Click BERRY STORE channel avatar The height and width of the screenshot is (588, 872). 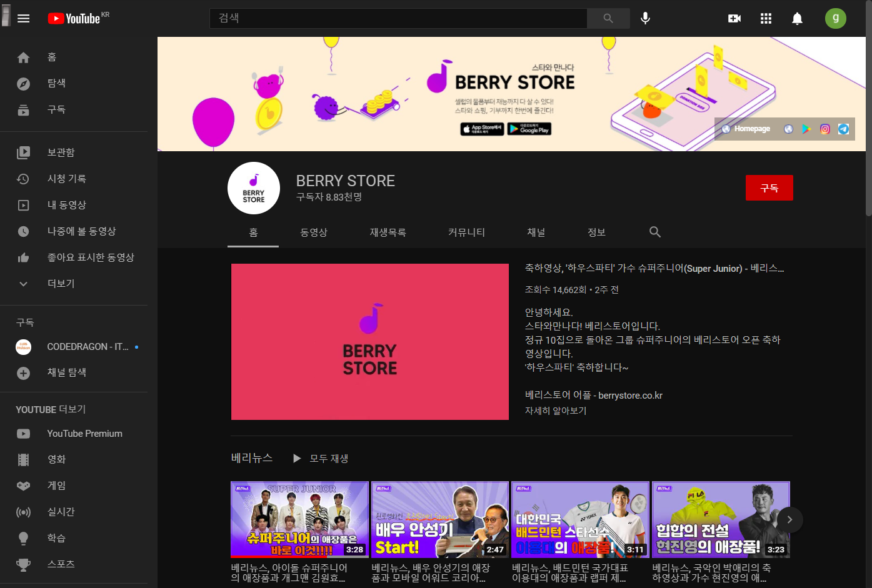tap(253, 188)
